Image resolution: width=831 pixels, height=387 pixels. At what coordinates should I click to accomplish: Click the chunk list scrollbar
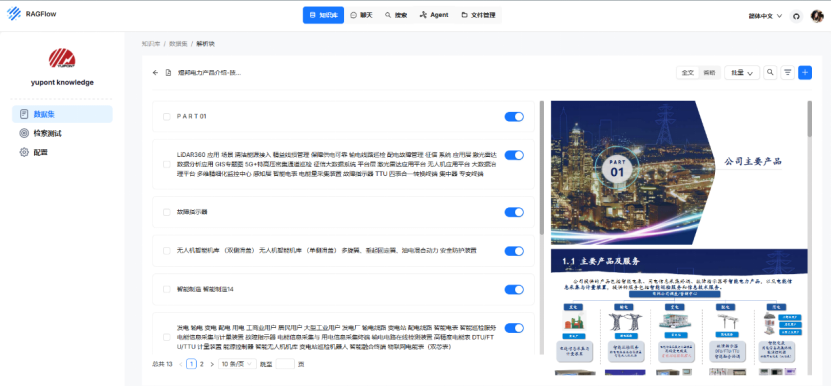[x=541, y=167]
